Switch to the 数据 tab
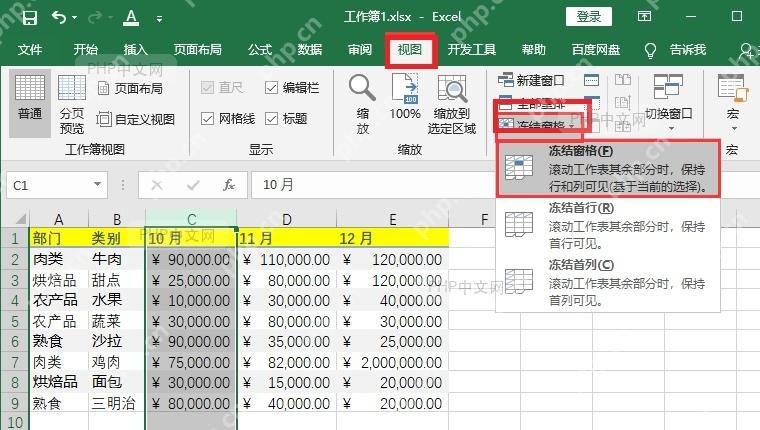 310,49
